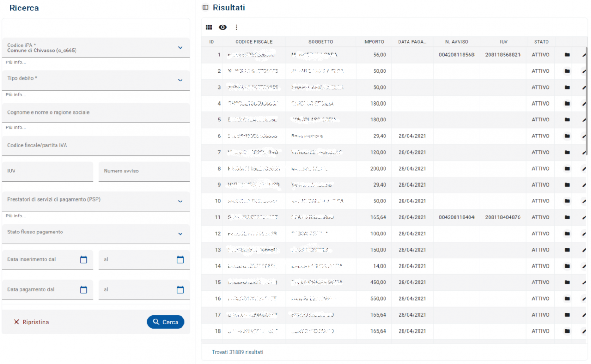Viewport: 591px width, 364px height.
Task: Open folder icon for row 15
Action: click(x=567, y=283)
